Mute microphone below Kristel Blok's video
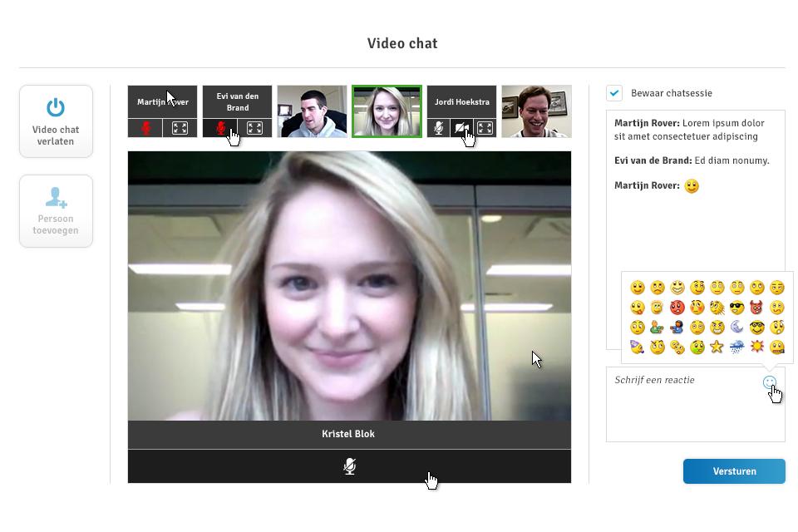The image size is (798, 532). click(x=349, y=466)
